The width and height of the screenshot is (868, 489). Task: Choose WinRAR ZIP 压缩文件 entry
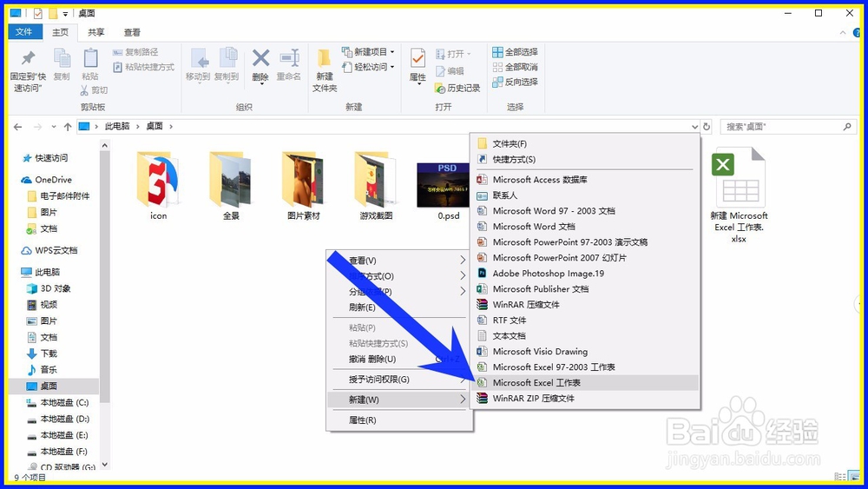584,398
